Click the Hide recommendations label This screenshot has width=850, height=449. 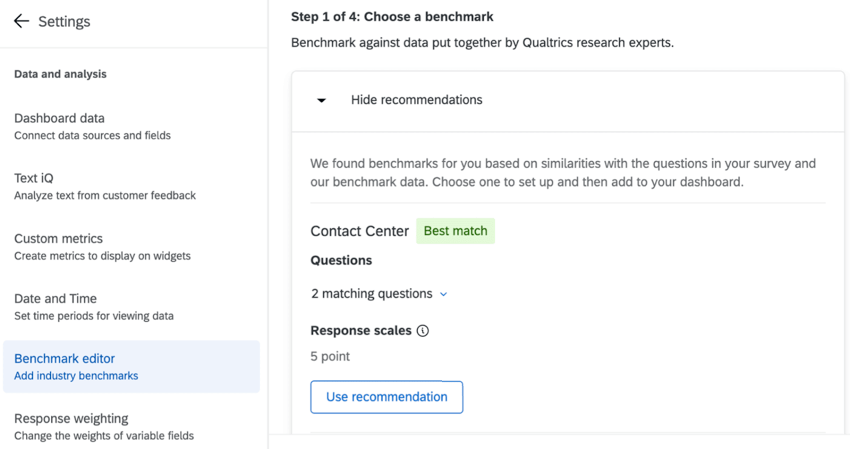[x=416, y=100]
